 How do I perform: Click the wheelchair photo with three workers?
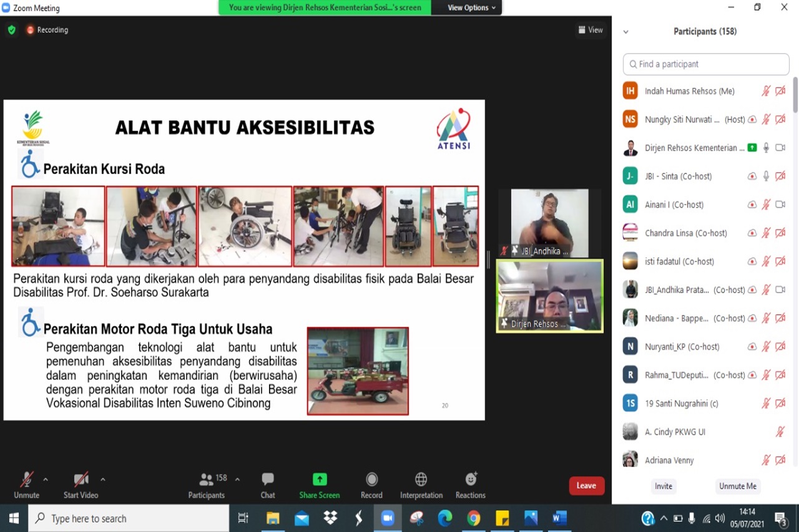tap(339, 226)
